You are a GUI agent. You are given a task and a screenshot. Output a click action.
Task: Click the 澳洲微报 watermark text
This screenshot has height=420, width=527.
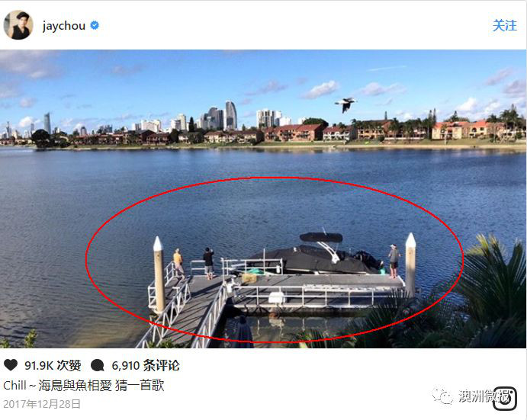(x=483, y=396)
